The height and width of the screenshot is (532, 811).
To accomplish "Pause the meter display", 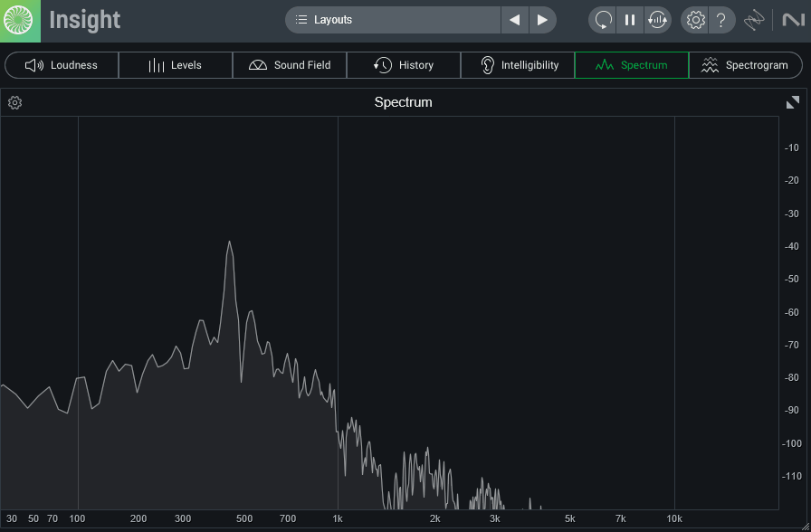I will [630, 20].
